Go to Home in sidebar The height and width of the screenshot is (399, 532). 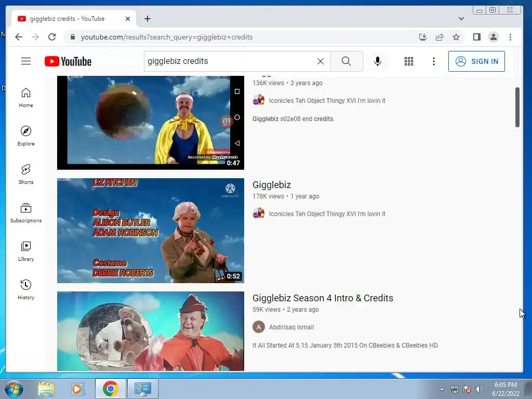(26, 98)
